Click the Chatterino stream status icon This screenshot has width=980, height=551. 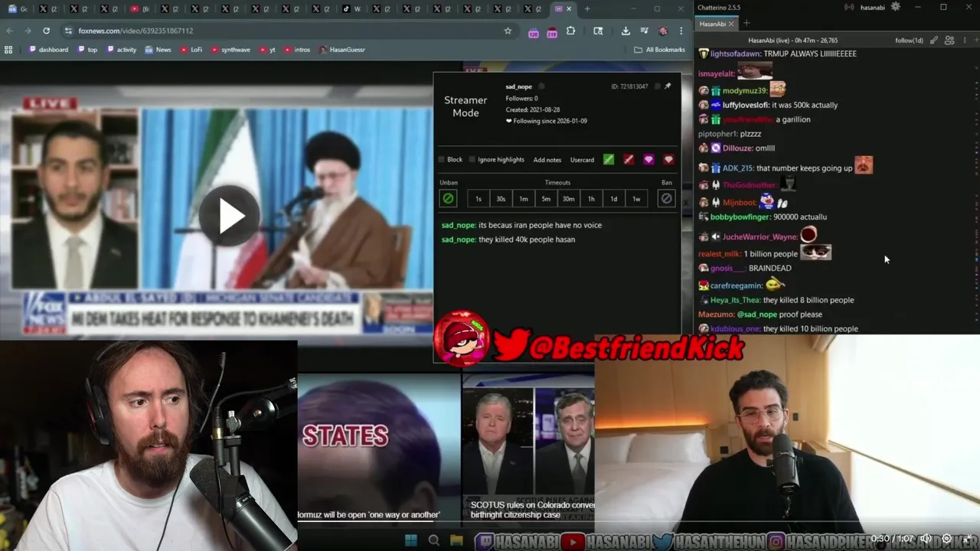(x=849, y=7)
